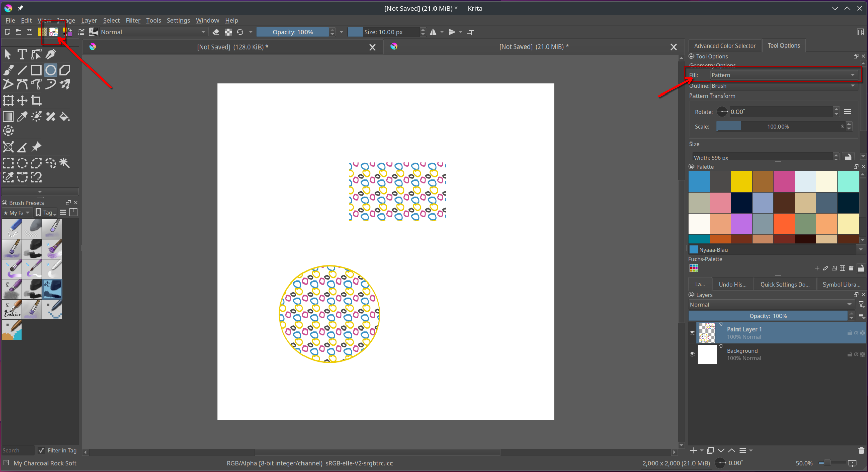This screenshot has height=472, width=868.
Task: Toggle visibility of the Background layer
Action: 692,354
